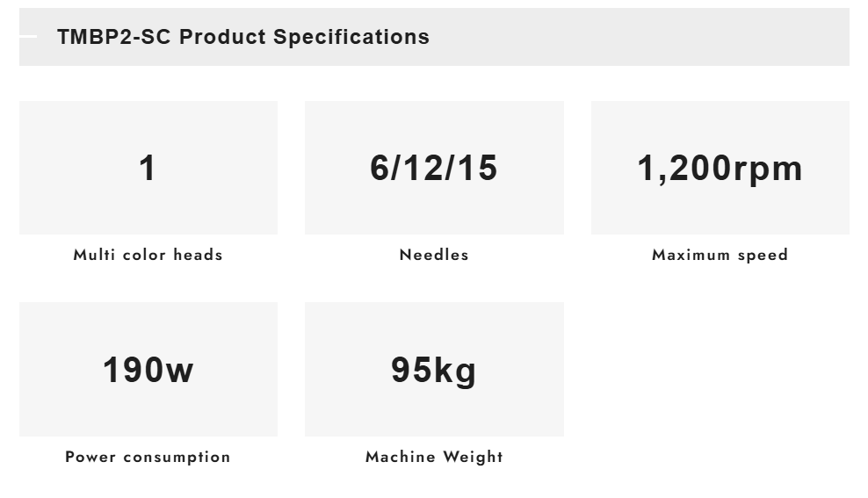Click the word Weight in the caption
This screenshot has width=868, height=498.
tap(473, 458)
